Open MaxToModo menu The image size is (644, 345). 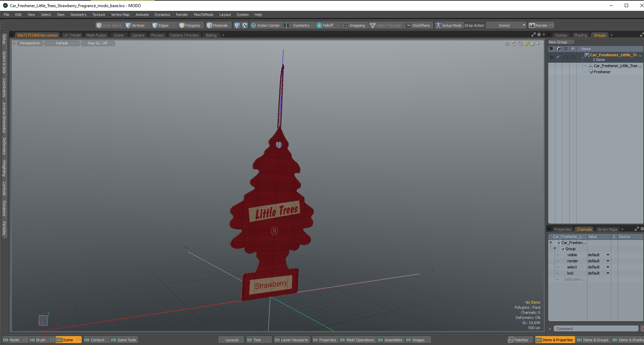pos(203,15)
